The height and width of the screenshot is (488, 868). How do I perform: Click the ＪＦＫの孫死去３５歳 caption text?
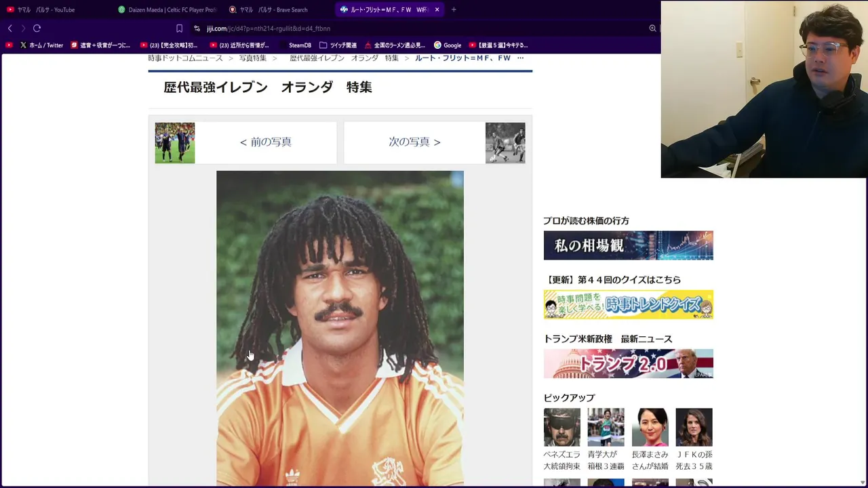coord(694,460)
